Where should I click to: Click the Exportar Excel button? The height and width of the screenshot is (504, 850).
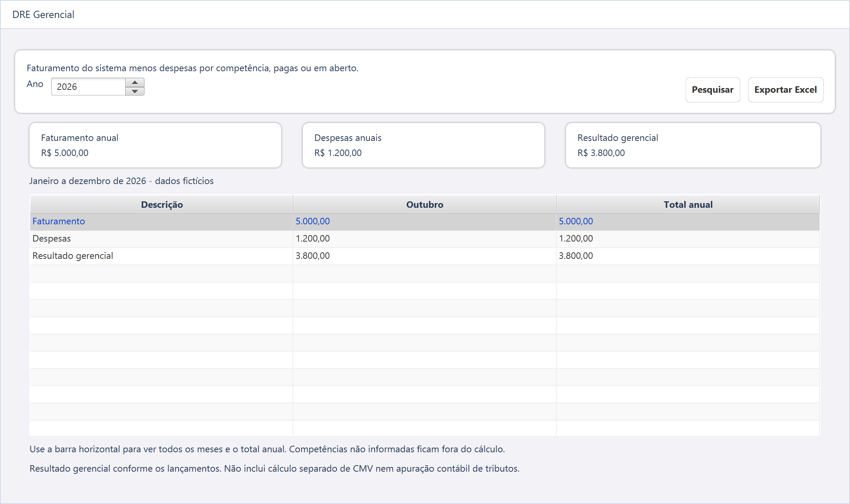pos(786,90)
